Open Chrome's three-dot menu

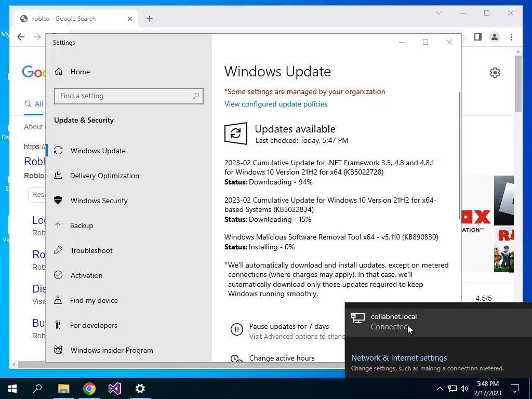(x=511, y=37)
